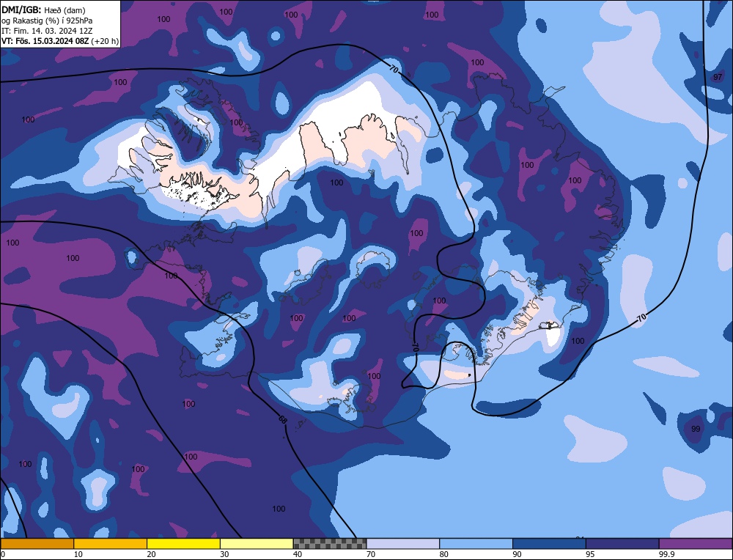The height and width of the screenshot is (560, 733).
Task: Click the '80' legend scale label
Action: 444,554
